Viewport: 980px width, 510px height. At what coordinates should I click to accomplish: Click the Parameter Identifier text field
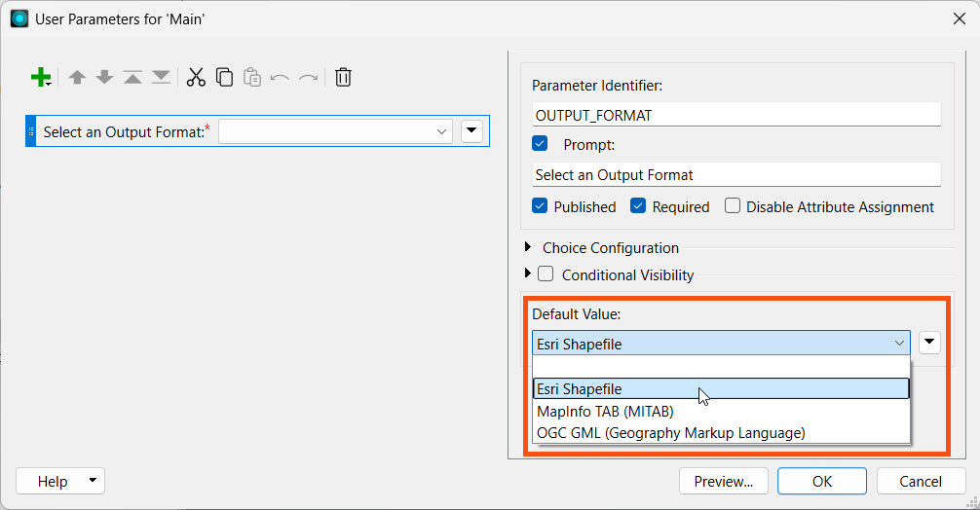click(x=736, y=115)
